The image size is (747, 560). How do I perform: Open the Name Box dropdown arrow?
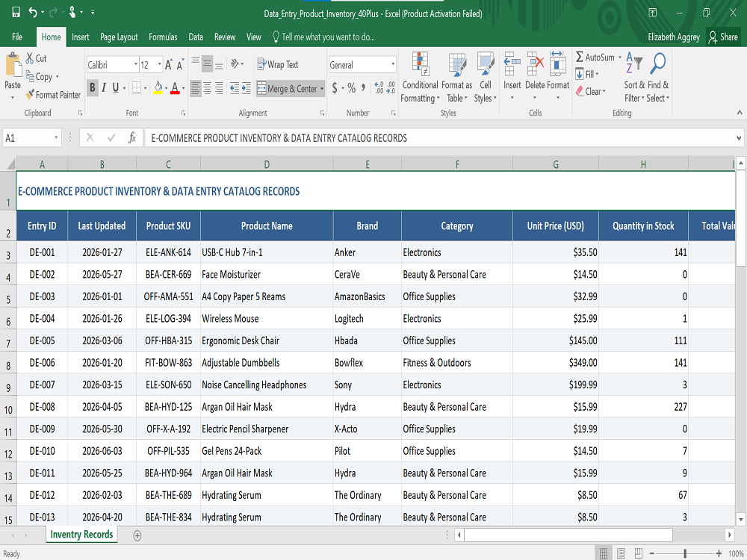56,137
